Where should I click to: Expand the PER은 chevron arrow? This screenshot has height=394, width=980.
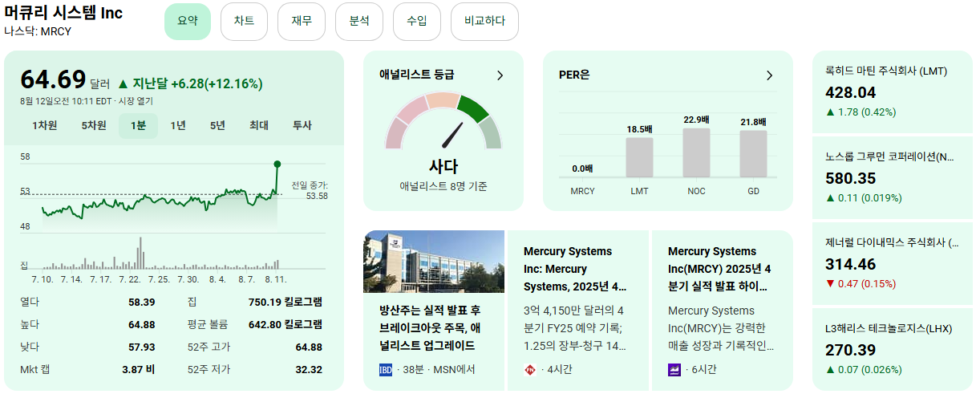pos(770,75)
